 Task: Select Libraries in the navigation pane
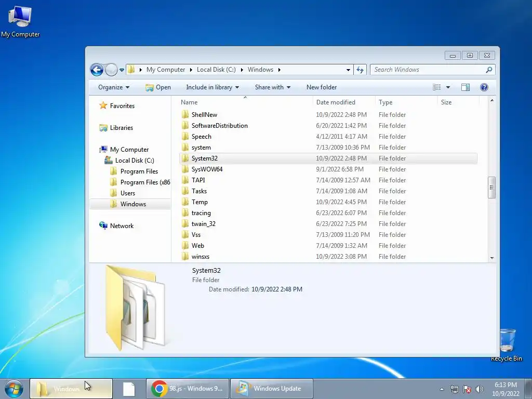click(116, 128)
